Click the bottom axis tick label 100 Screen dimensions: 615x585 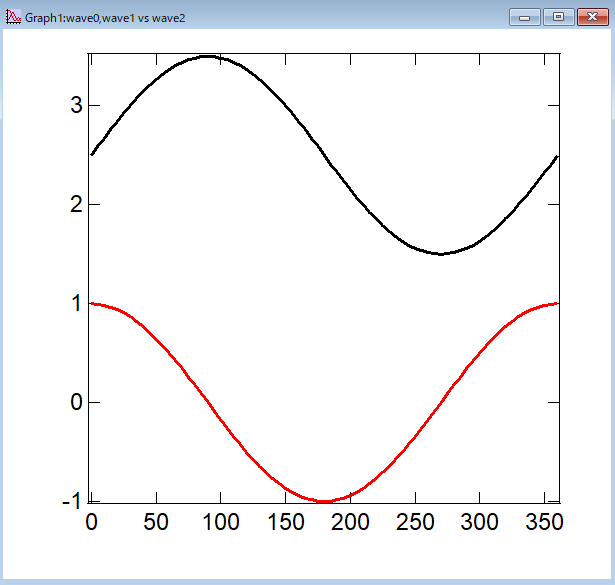point(220,522)
